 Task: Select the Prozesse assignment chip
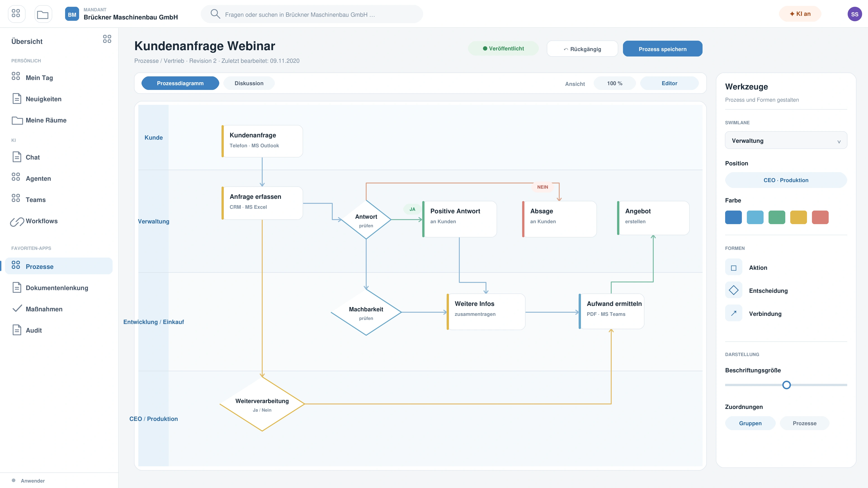tap(804, 423)
